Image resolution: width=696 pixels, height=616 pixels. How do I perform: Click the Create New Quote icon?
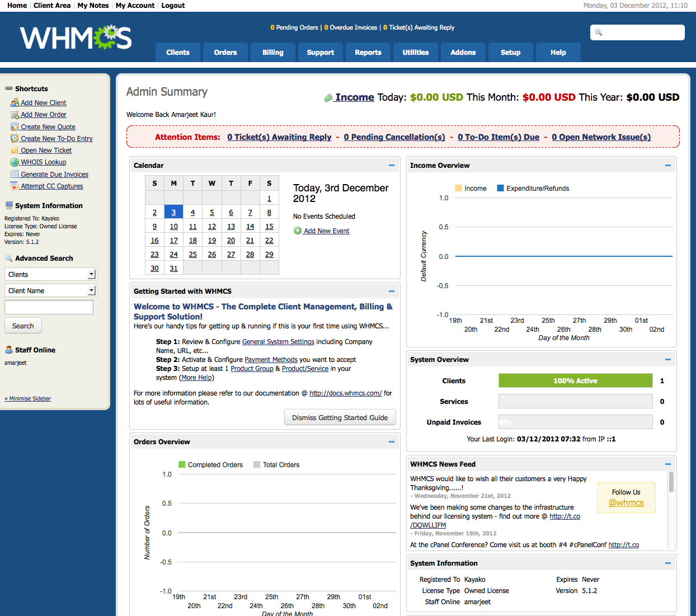(x=15, y=127)
